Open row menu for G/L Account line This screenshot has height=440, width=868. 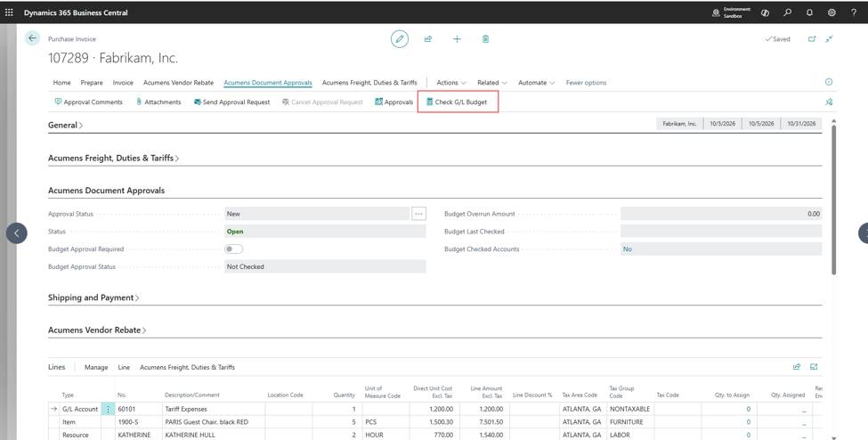(108, 409)
